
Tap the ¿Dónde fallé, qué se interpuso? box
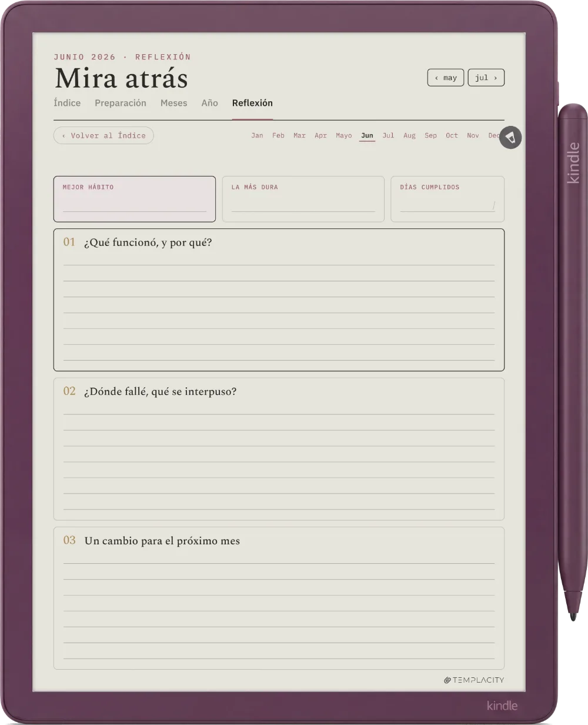[x=279, y=449]
